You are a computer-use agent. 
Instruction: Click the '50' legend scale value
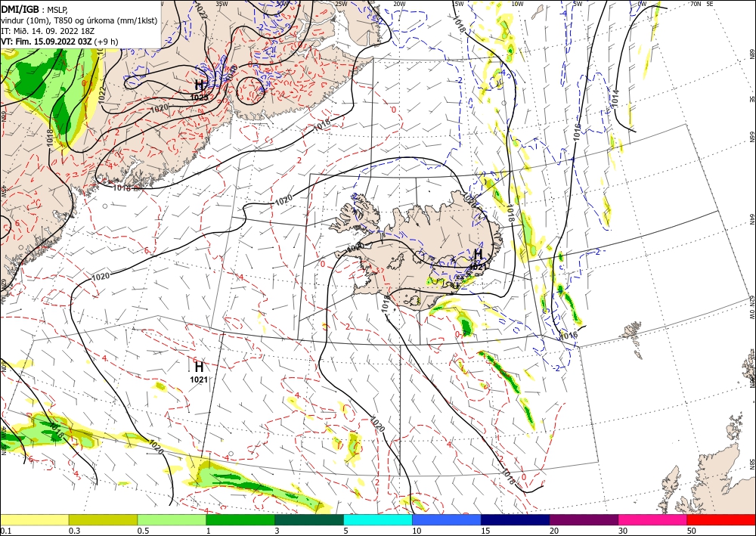coord(691,531)
